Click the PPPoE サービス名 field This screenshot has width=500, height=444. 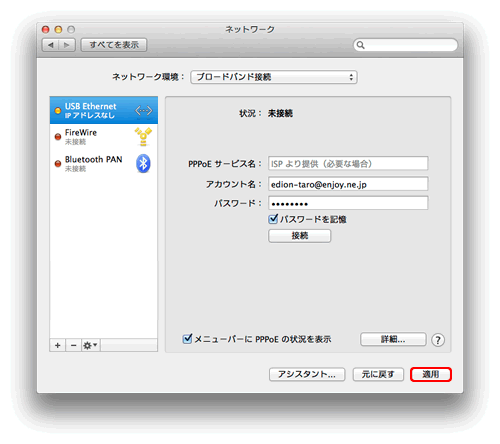point(348,164)
